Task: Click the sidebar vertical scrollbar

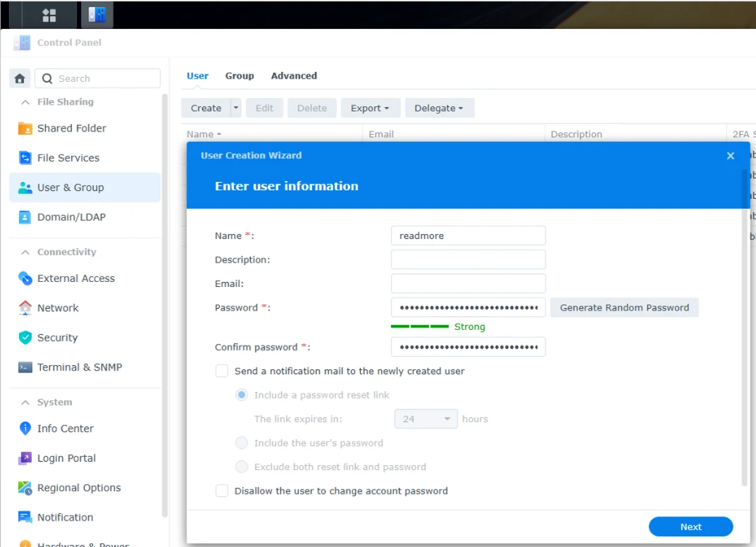Action: 165,304
